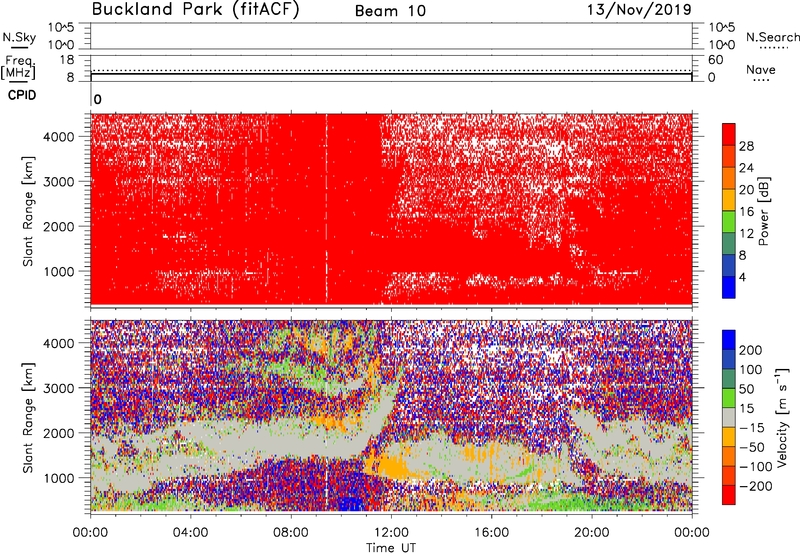
Task: Click the dotted Nave line in the Freq panel
Action: pyautogui.click(x=391, y=70)
